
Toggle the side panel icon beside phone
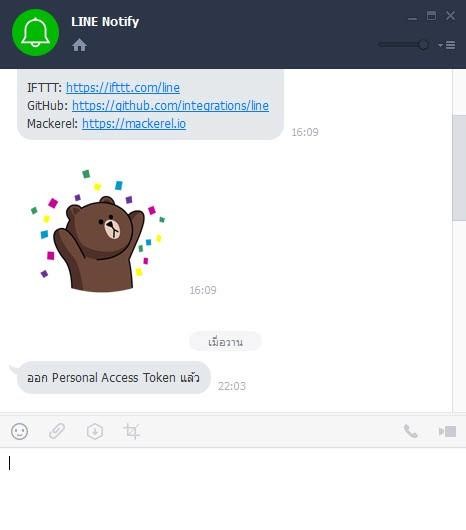[x=447, y=431]
